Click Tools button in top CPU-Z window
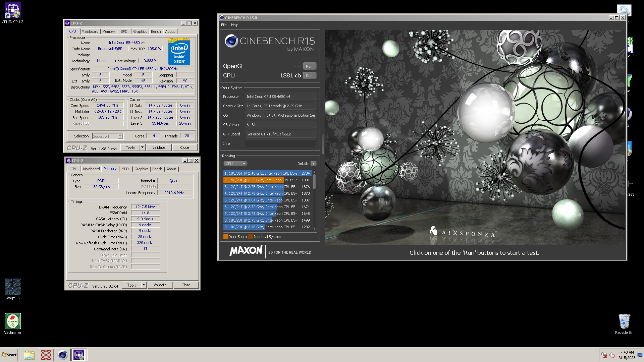Screen dimensions: 644x362 (130, 147)
